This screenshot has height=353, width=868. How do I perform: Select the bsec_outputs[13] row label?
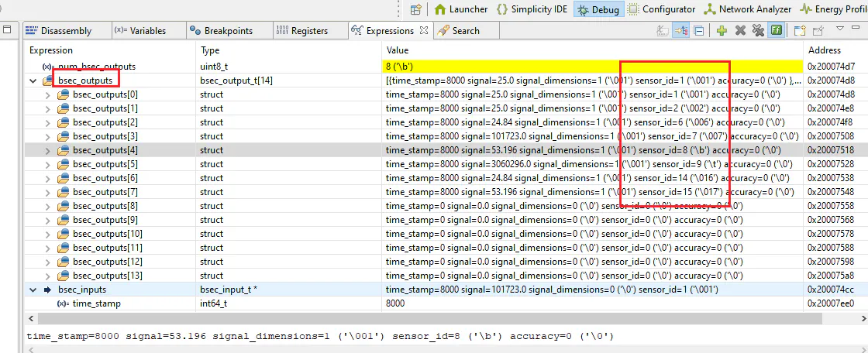coord(108,276)
